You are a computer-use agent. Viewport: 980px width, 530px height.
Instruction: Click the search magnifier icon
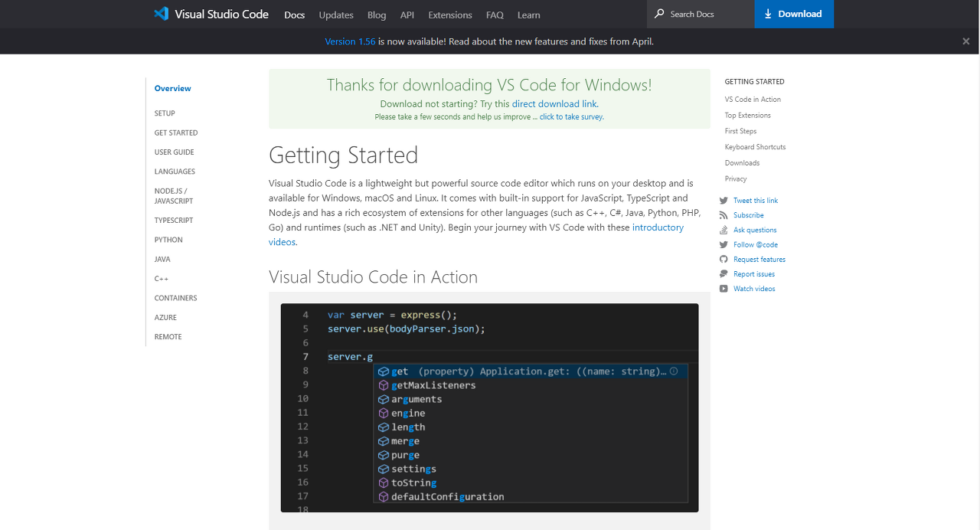pos(659,14)
